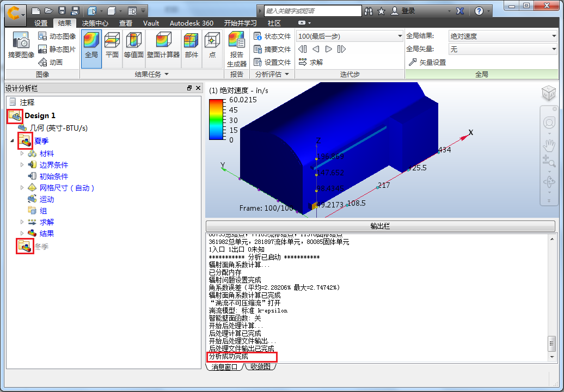The image size is (564, 392).
Task: Open the Autodesk 360 ribbon tab
Action: coord(192,23)
